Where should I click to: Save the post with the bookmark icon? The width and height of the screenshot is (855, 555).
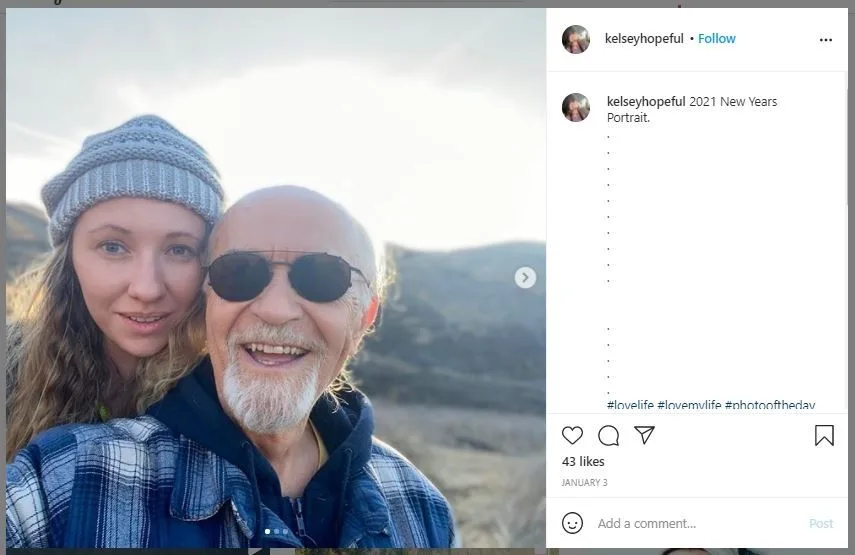pyautogui.click(x=824, y=435)
